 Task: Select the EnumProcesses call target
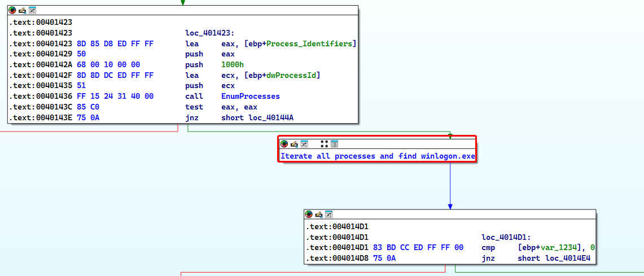tap(250, 97)
